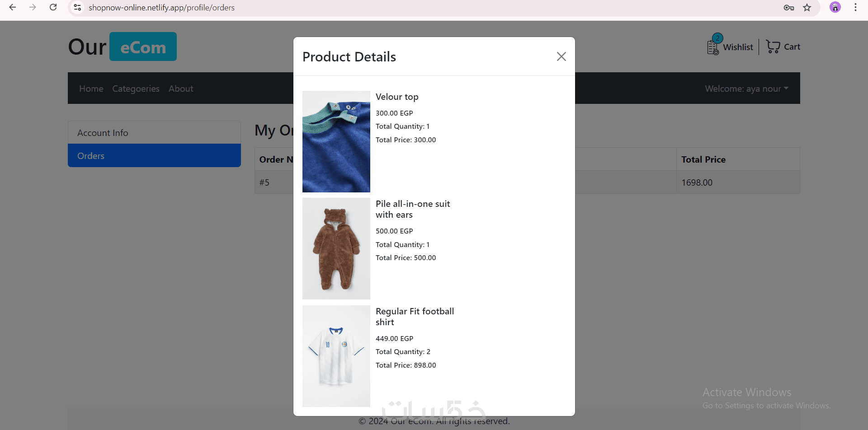This screenshot has width=868, height=430.
Task: Select the Orders sidebar tab
Action: (154, 156)
